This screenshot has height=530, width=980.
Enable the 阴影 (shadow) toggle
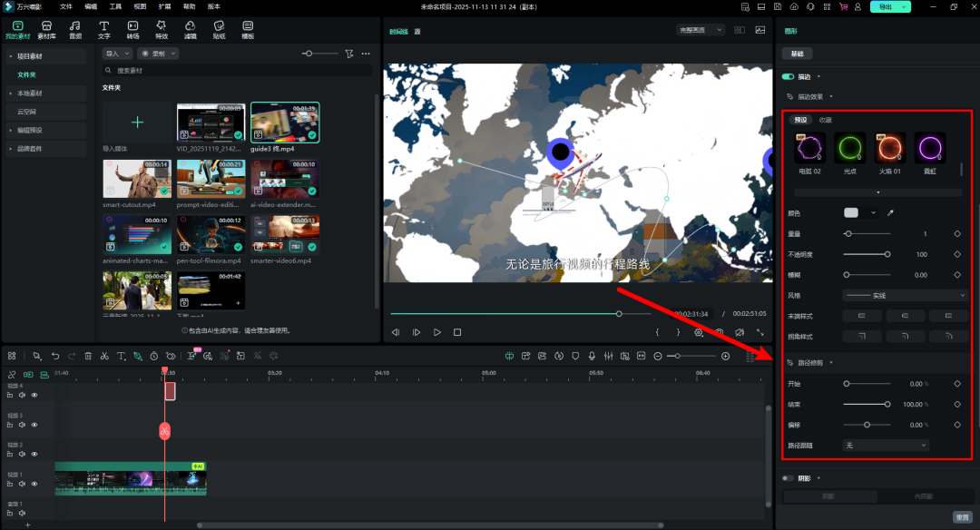788,478
